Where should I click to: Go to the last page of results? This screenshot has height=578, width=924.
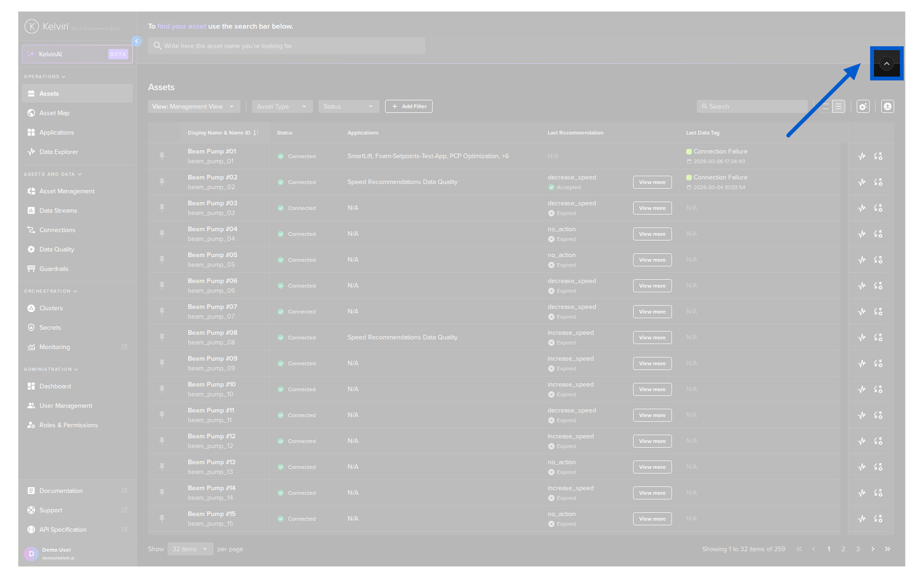click(887, 549)
